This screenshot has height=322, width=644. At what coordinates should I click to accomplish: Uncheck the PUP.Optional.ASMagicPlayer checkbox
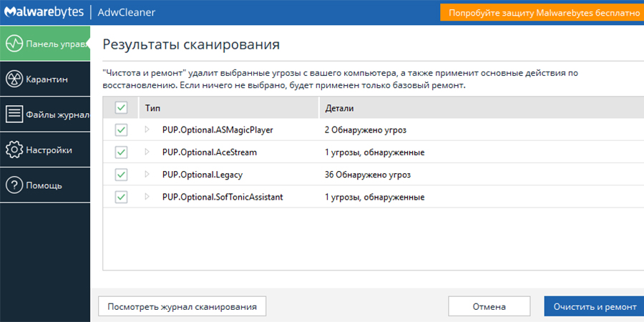121,130
